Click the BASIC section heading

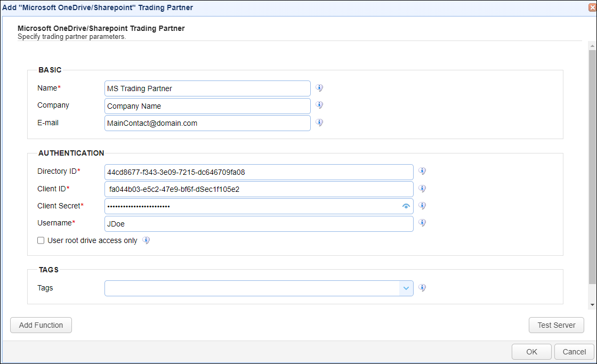pyautogui.click(x=50, y=70)
